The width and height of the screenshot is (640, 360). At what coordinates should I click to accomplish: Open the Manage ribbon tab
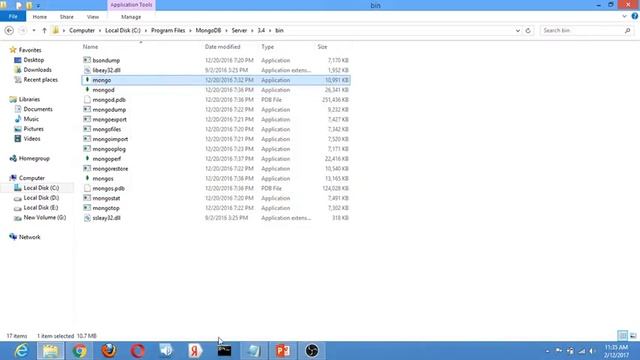click(x=131, y=17)
